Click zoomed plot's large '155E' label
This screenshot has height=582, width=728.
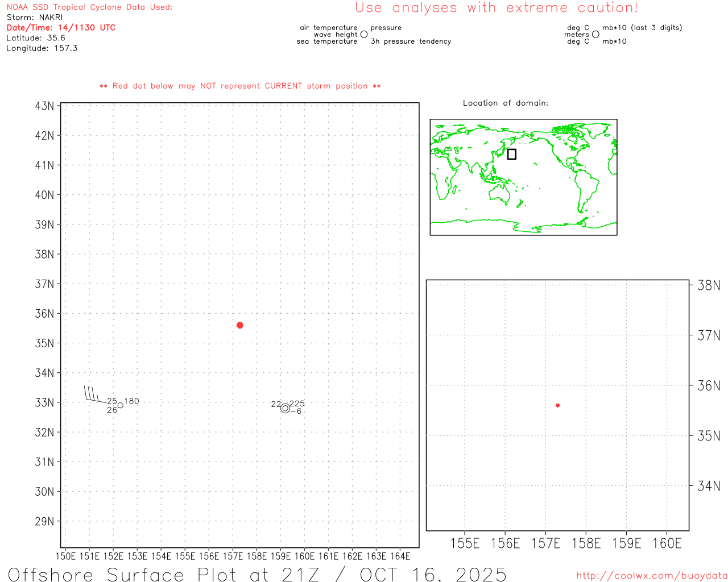tap(465, 543)
